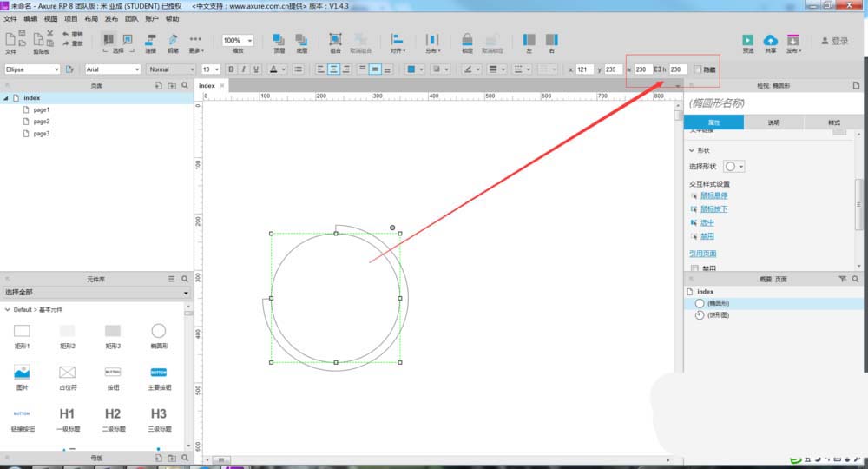
Task: Open the library selector (选择全部) dropdown
Action: coord(97,293)
